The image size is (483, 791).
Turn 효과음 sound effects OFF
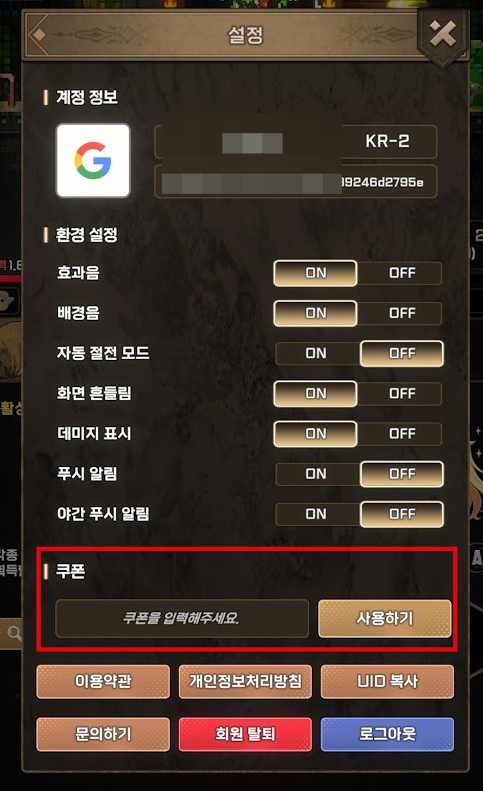point(402,273)
